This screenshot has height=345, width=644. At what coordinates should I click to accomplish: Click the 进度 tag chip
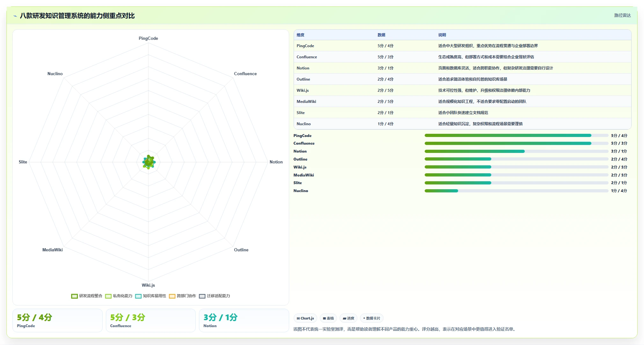point(348,318)
